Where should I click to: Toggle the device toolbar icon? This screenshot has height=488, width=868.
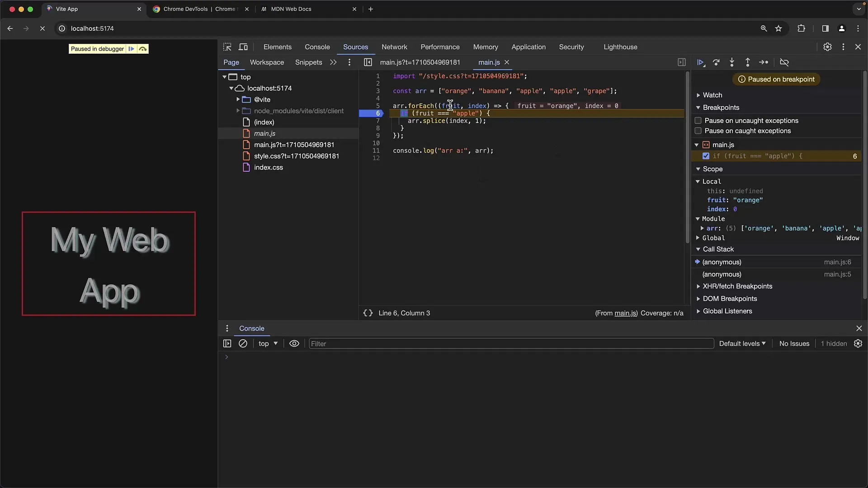243,47
